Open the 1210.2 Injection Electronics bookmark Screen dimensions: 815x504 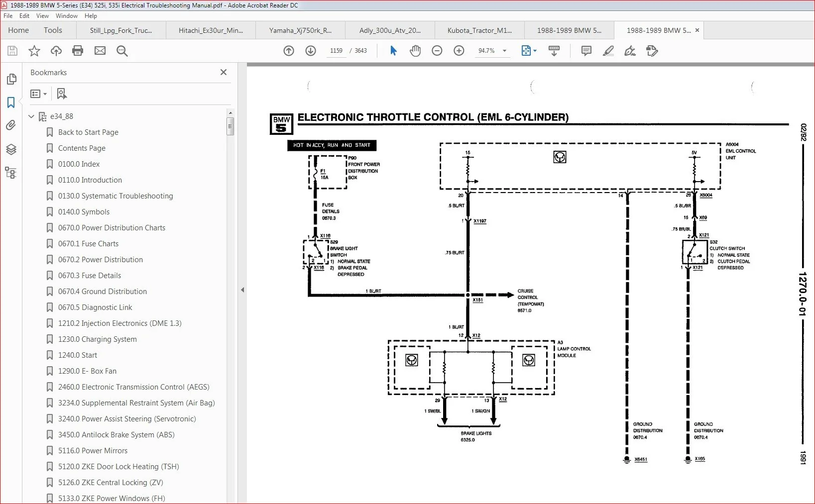coord(119,323)
